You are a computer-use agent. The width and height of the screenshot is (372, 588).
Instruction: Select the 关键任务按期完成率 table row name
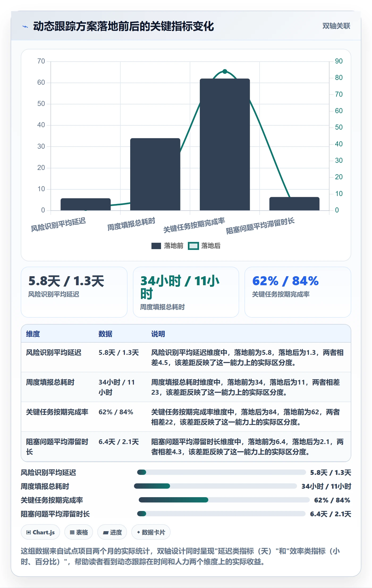click(x=57, y=412)
